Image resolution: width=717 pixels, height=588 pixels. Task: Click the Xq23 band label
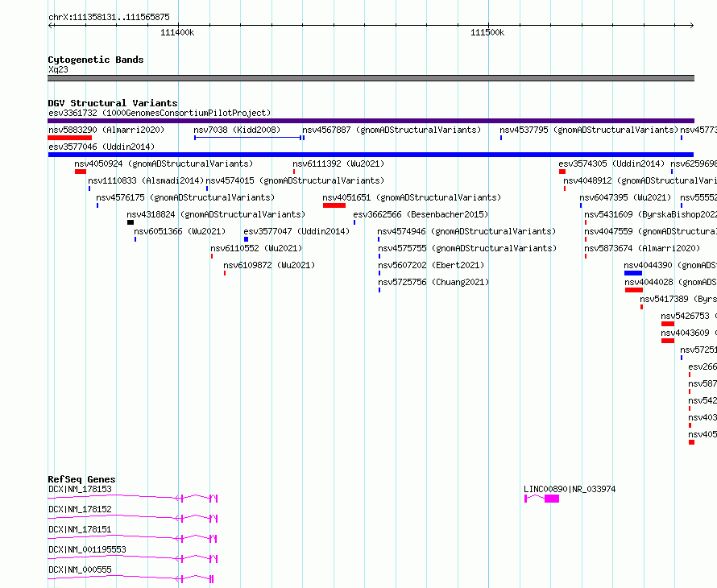[58, 69]
